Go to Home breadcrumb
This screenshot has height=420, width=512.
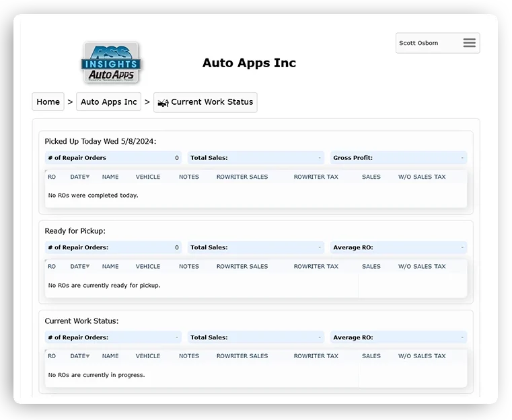point(48,101)
